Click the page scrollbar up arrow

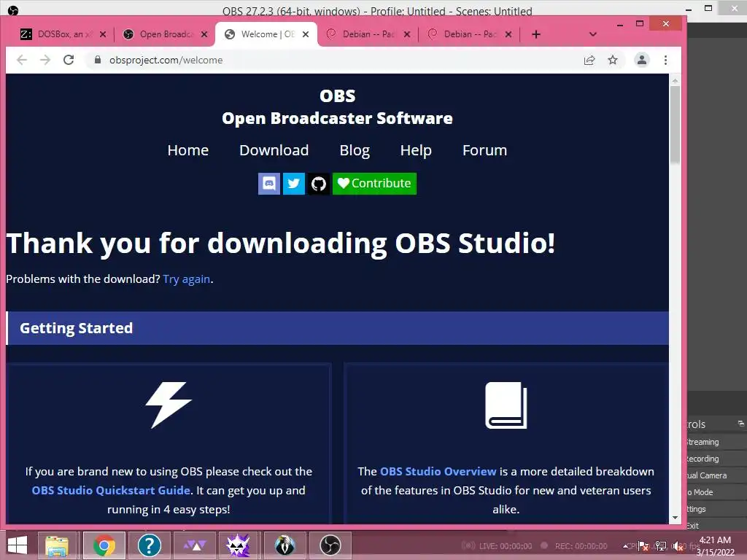click(675, 81)
